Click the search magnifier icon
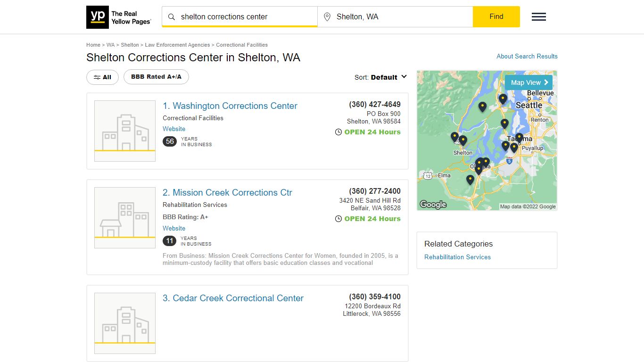This screenshot has height=362, width=644. pos(172,17)
